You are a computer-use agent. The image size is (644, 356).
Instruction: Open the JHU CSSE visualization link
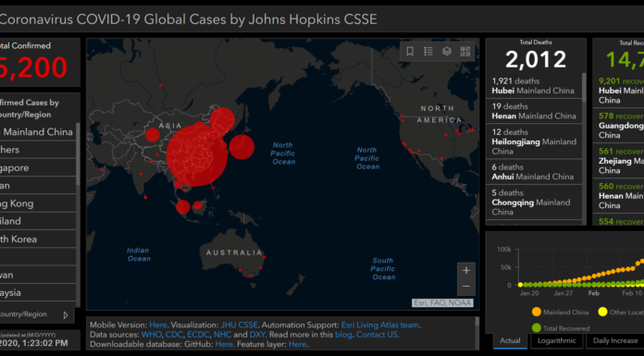239,325
